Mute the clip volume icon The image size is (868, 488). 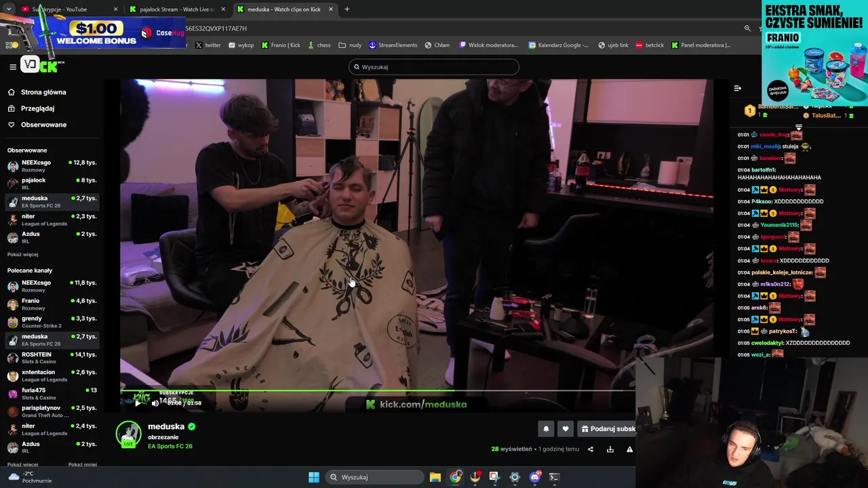point(155,403)
